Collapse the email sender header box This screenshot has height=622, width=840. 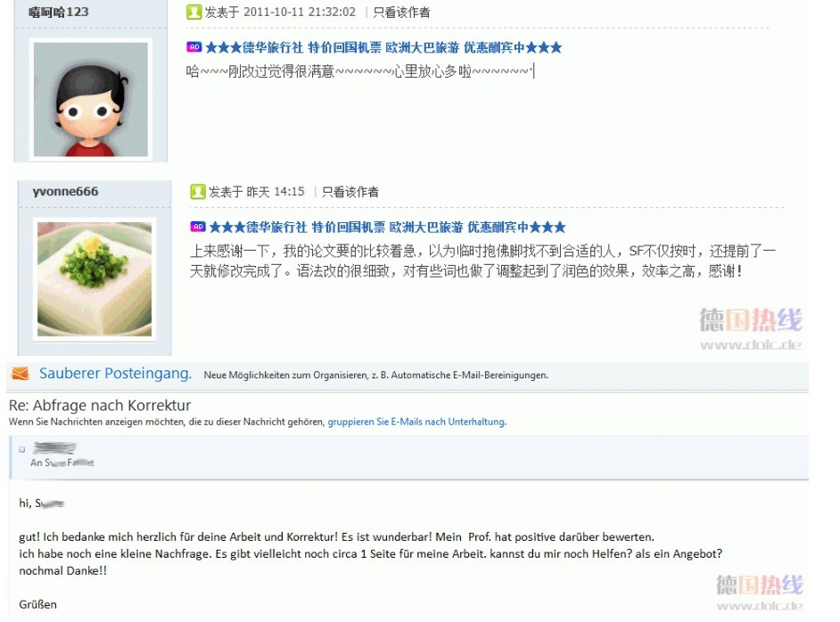click(x=22, y=450)
